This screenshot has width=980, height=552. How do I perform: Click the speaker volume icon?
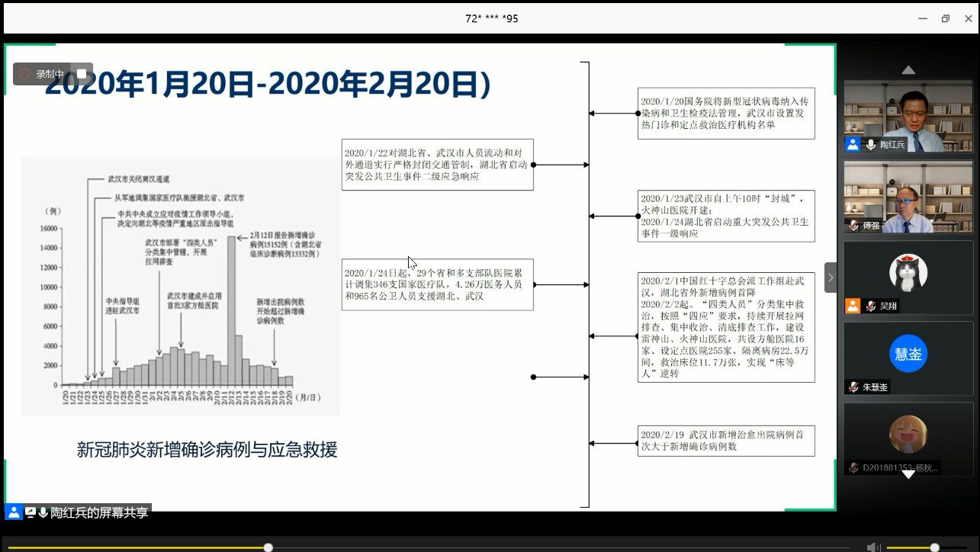click(874, 547)
